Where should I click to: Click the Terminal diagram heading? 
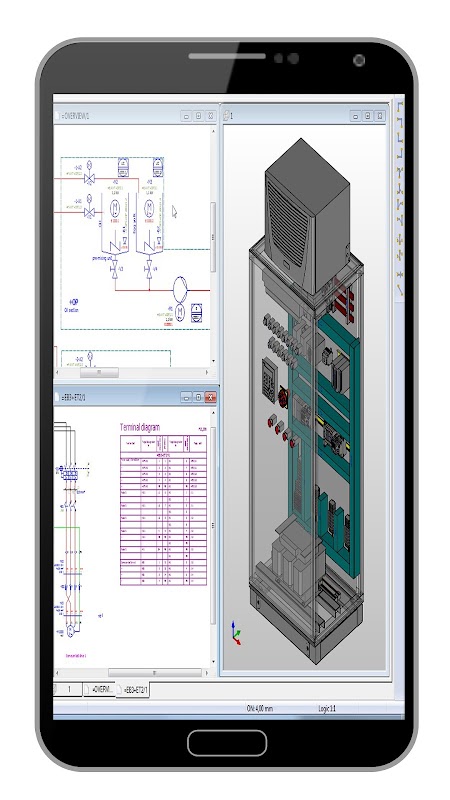(x=140, y=427)
